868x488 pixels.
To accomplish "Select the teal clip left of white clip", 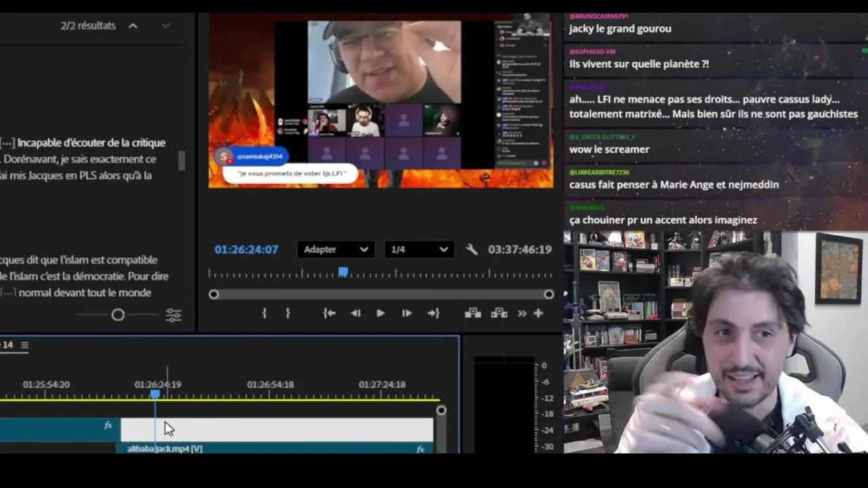I will click(x=60, y=430).
